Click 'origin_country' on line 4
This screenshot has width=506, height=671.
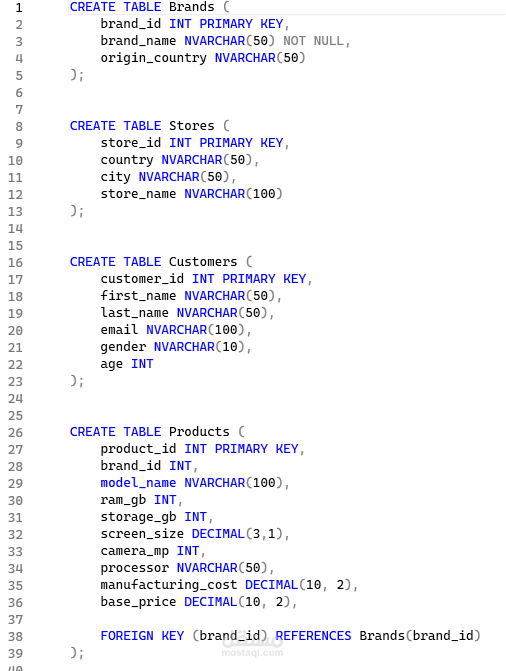coord(153,58)
